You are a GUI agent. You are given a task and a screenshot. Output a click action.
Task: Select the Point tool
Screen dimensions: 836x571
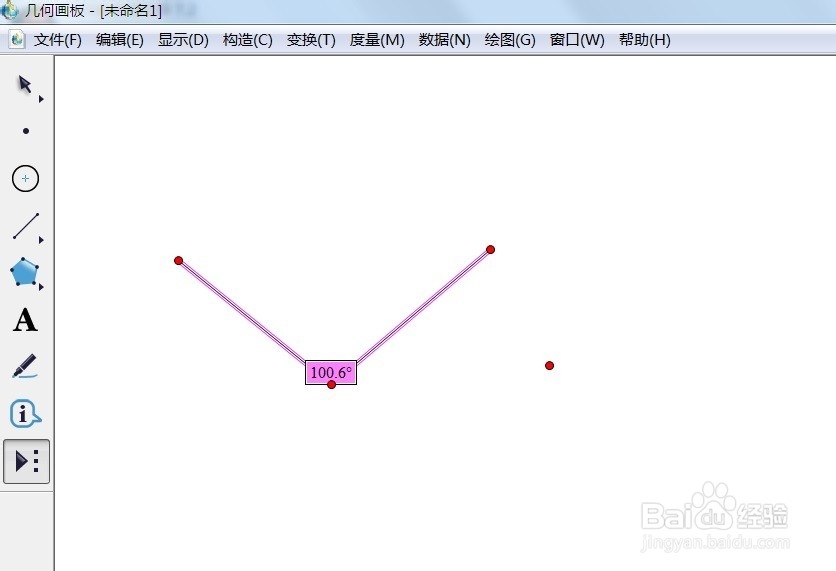coord(26,131)
